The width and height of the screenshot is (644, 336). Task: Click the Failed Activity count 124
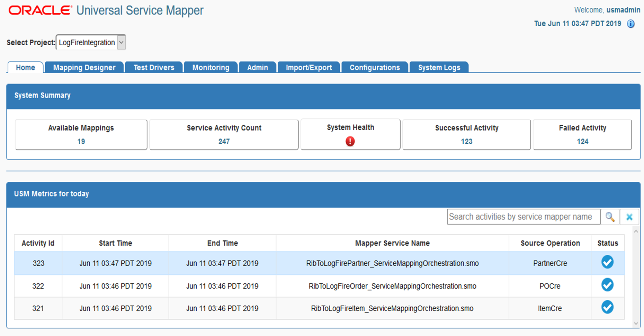click(x=583, y=142)
